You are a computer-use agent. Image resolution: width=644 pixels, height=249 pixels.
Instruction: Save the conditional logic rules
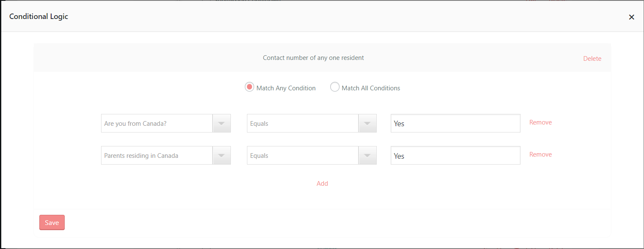tap(52, 222)
